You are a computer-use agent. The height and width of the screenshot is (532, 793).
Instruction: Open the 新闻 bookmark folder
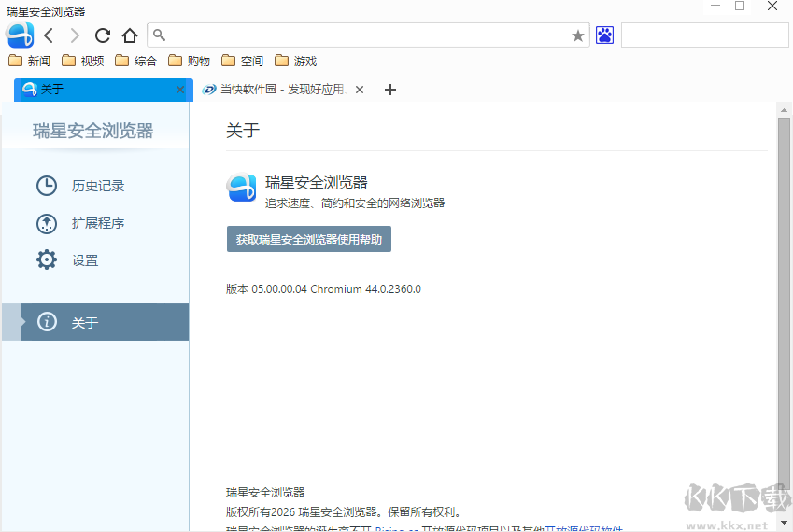[x=29, y=61]
